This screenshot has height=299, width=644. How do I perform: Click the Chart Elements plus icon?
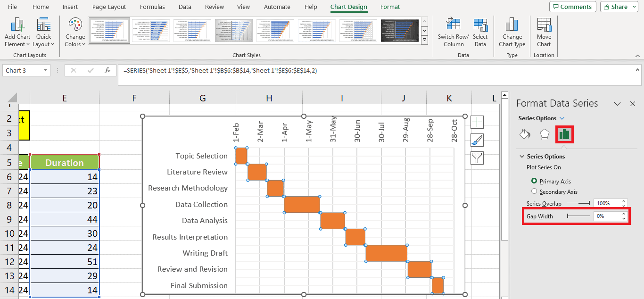point(477,122)
